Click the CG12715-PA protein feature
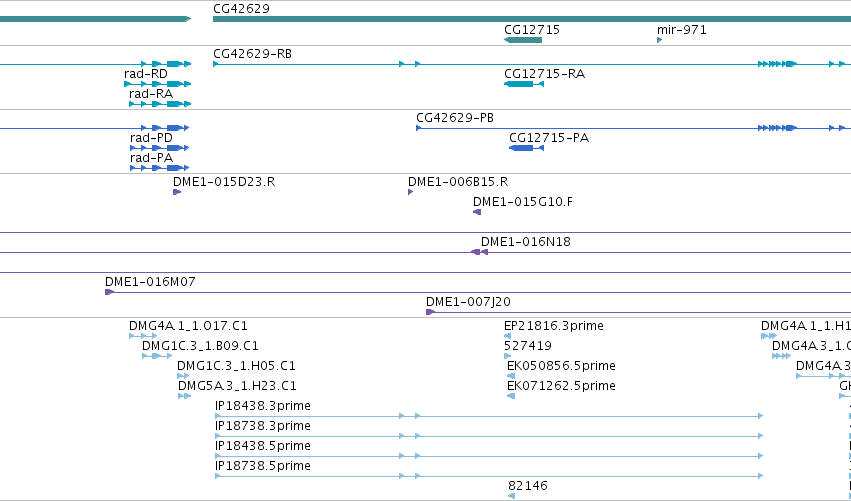The height and width of the screenshot is (501, 851). [x=526, y=148]
